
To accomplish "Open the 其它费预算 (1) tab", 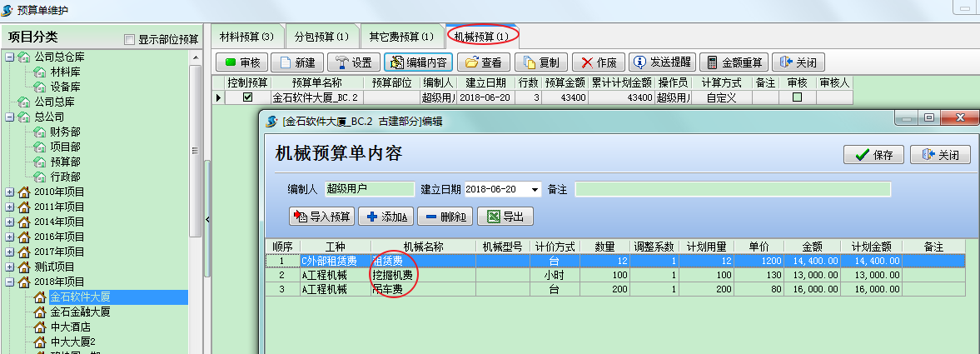I will tap(401, 37).
